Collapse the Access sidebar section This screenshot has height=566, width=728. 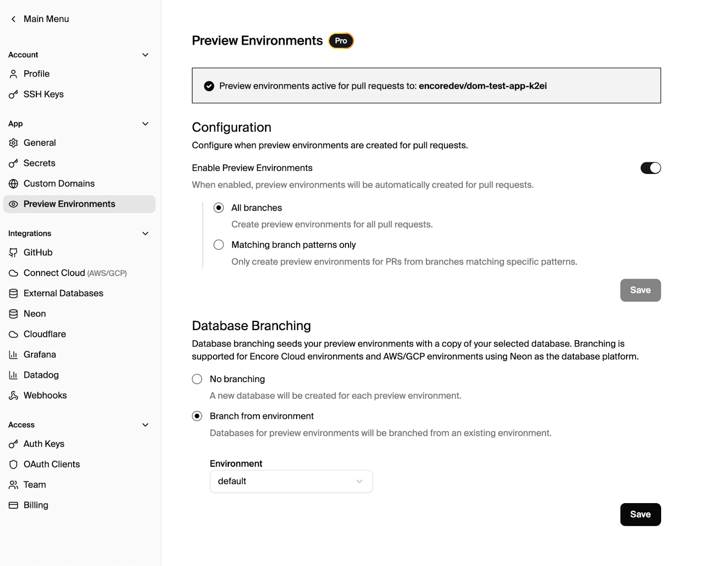point(146,425)
